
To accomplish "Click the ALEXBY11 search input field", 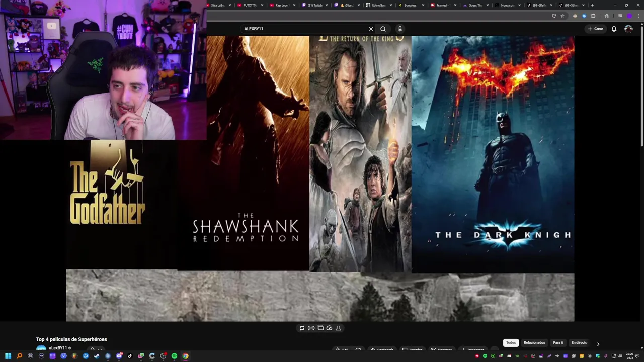I will [304, 29].
